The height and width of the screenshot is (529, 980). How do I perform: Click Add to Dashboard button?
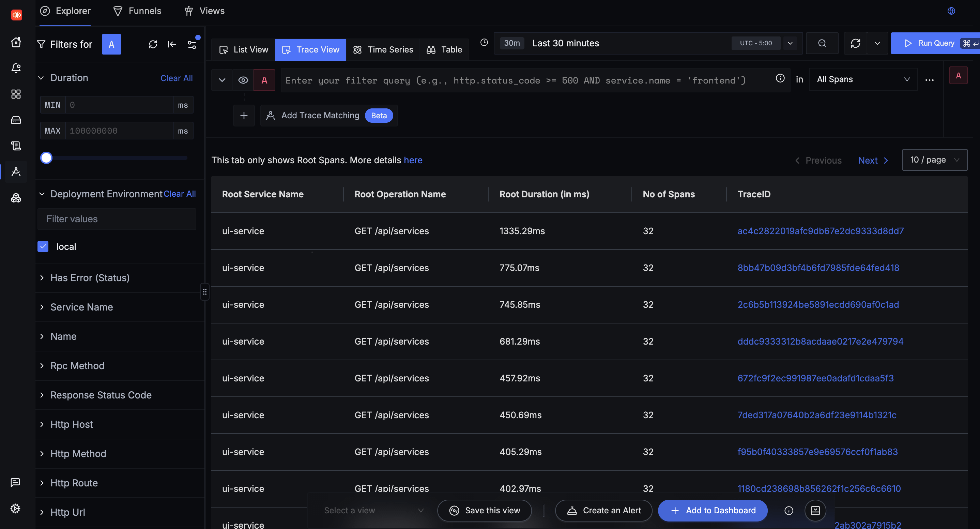click(x=713, y=510)
